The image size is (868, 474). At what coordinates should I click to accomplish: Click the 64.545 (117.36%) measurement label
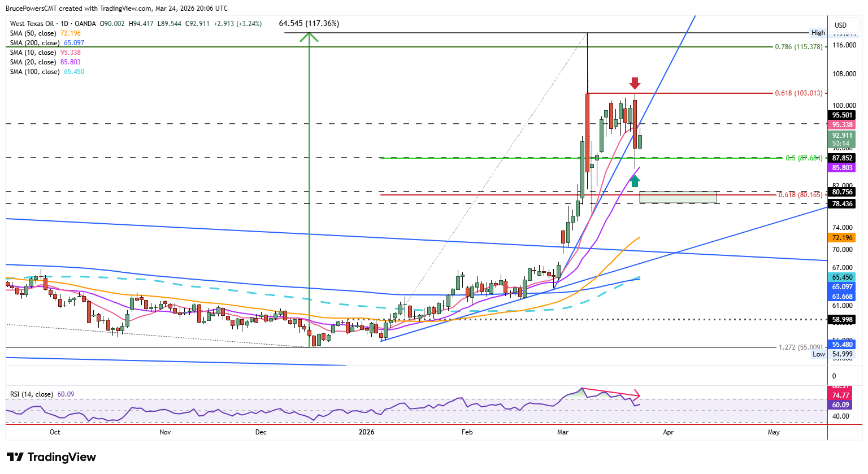pyautogui.click(x=309, y=24)
